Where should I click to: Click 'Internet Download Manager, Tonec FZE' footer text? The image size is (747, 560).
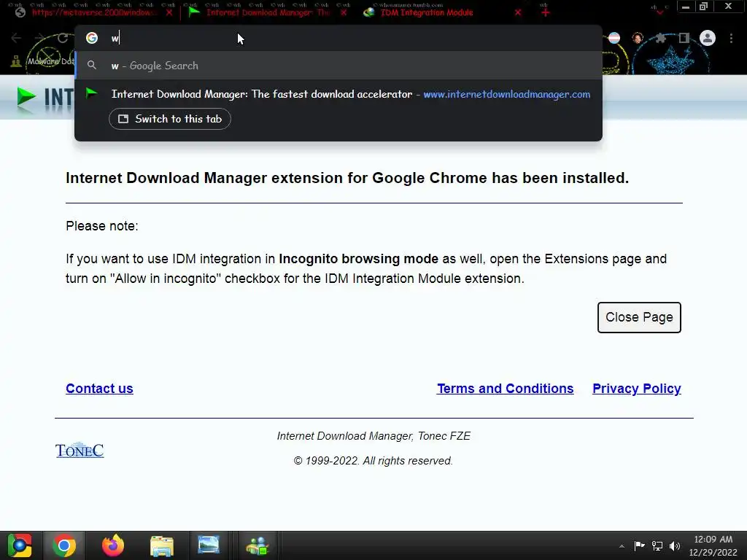373,436
